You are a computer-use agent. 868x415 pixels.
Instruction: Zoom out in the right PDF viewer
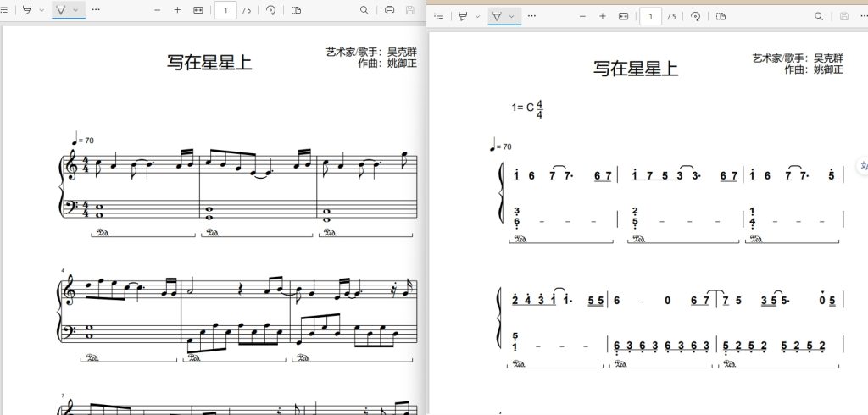[x=582, y=17]
